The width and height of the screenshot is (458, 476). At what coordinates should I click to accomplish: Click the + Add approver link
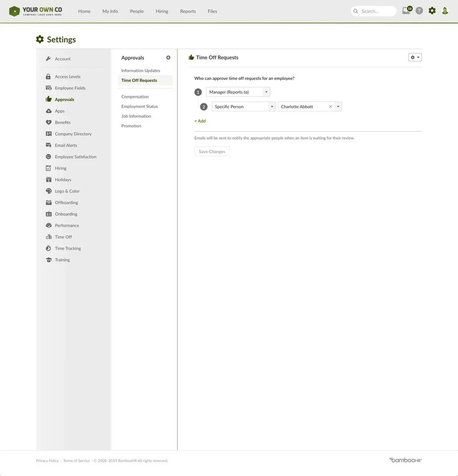[x=200, y=121]
